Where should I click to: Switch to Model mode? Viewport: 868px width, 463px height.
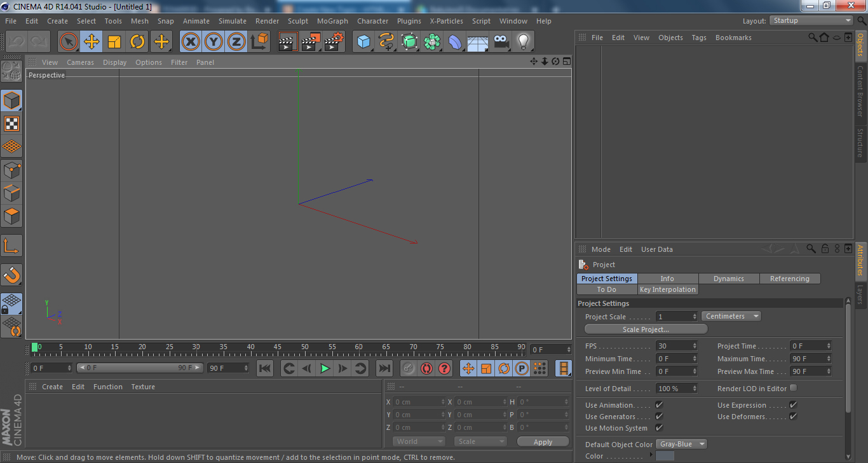click(11, 100)
